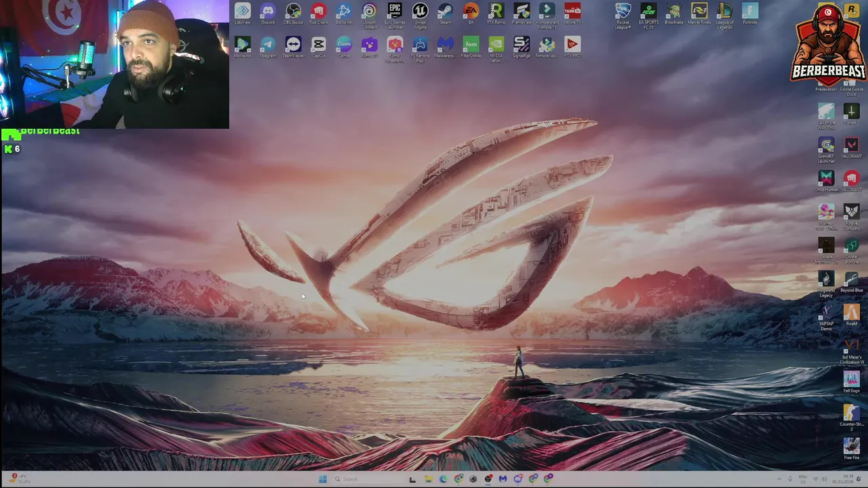Select the Hogwarts Legacy icon
This screenshot has width=868, height=488.
826,284
